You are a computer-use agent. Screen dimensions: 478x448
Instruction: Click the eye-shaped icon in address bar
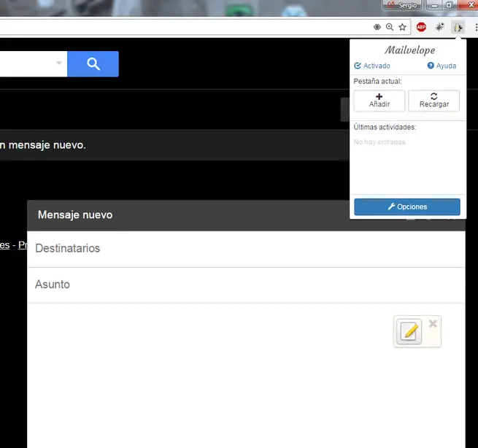tap(377, 27)
